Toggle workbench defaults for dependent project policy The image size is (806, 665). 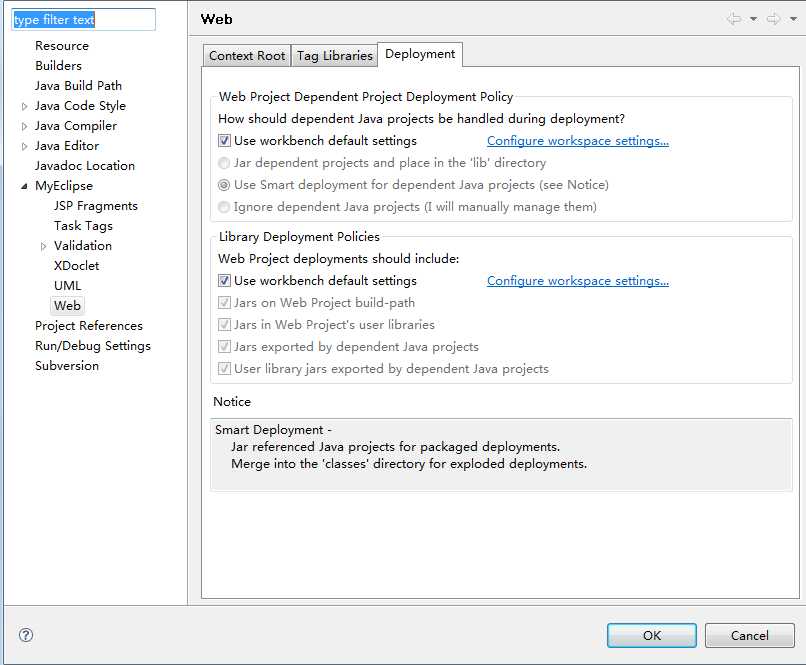click(x=225, y=141)
